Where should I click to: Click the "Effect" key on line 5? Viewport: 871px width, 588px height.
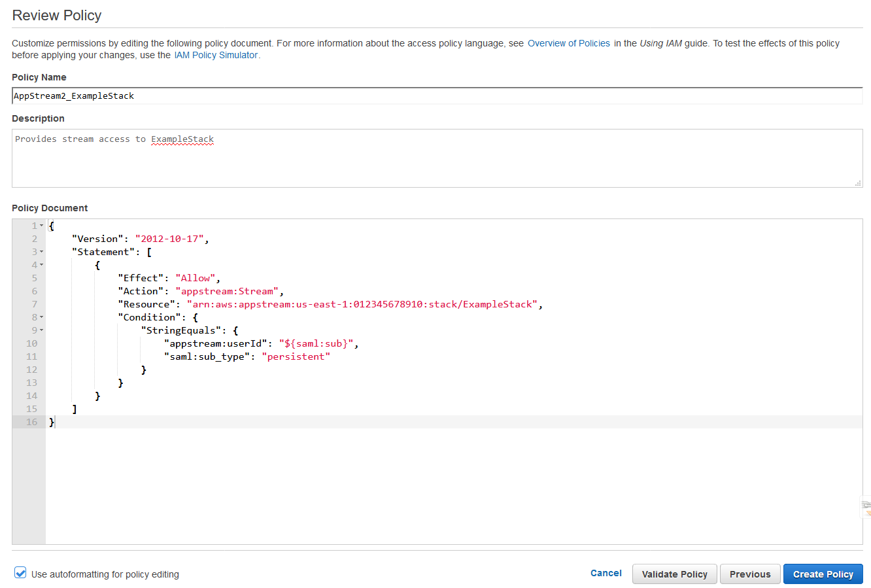[141, 278]
